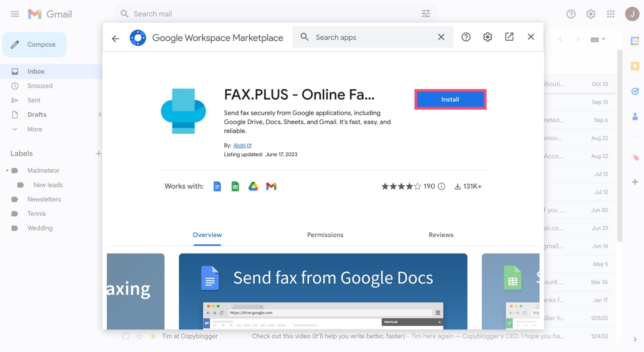
Task: Click the 131K+ downloads count
Action: coord(468,186)
